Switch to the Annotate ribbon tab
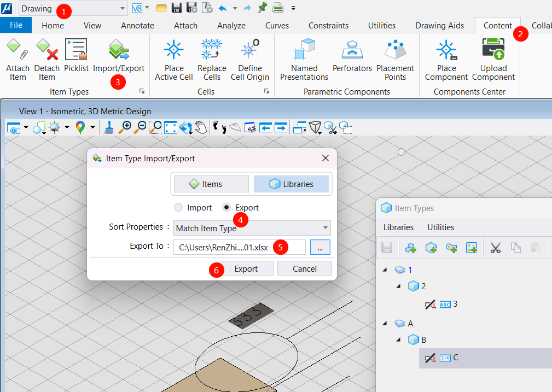The height and width of the screenshot is (392, 552). coord(137,25)
